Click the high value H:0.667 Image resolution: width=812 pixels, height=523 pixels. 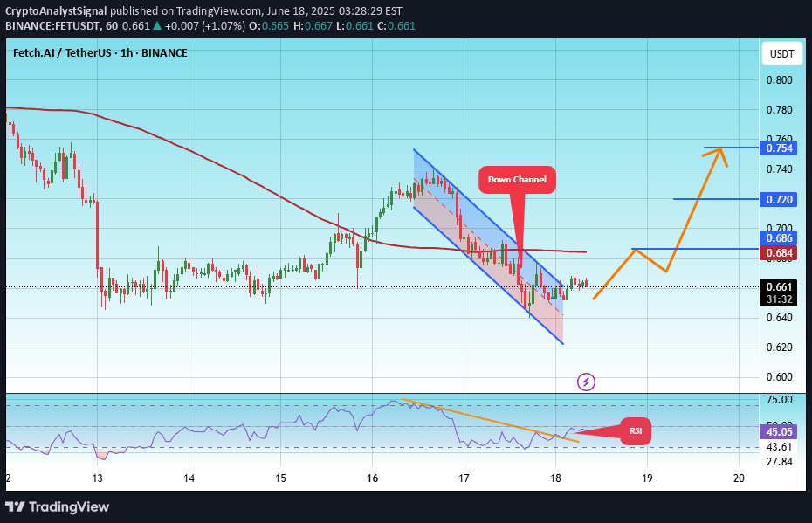point(313,26)
